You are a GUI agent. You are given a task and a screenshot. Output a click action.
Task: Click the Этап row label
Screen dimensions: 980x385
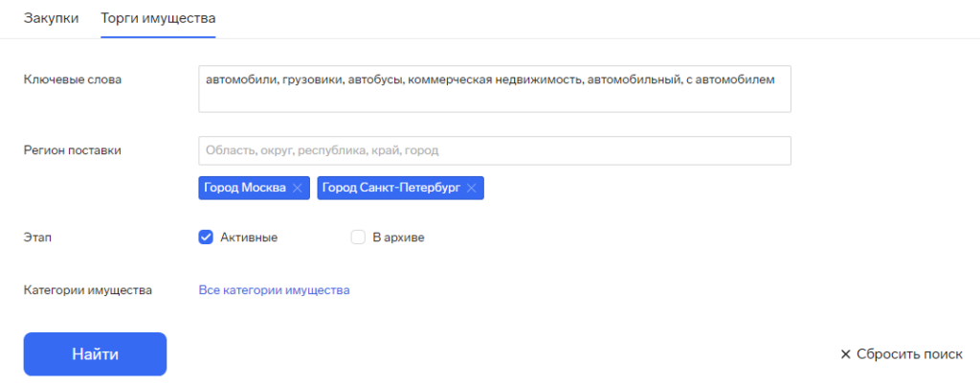point(37,238)
